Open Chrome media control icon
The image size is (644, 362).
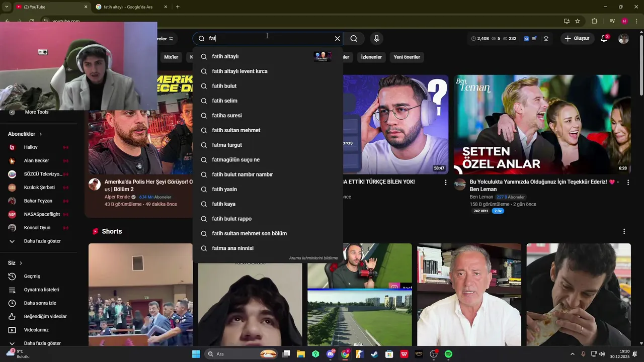pos(612,21)
